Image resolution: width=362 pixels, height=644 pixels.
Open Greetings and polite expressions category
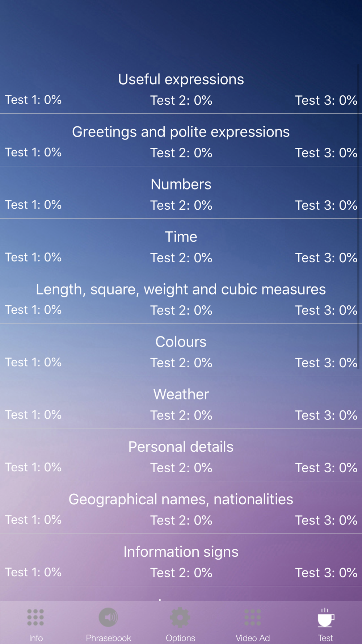pyautogui.click(x=181, y=132)
